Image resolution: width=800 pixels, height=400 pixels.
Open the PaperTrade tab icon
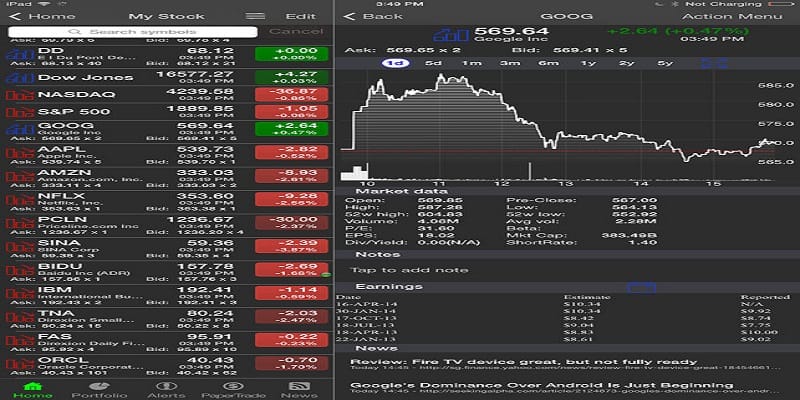tap(232, 386)
